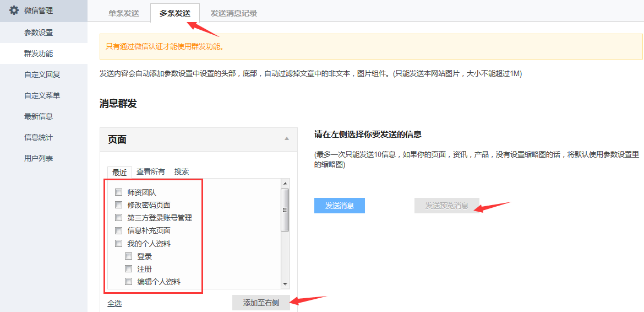Click the list scrollbar up arrow
Image resolution: width=644 pixels, height=312 pixels.
click(285, 183)
